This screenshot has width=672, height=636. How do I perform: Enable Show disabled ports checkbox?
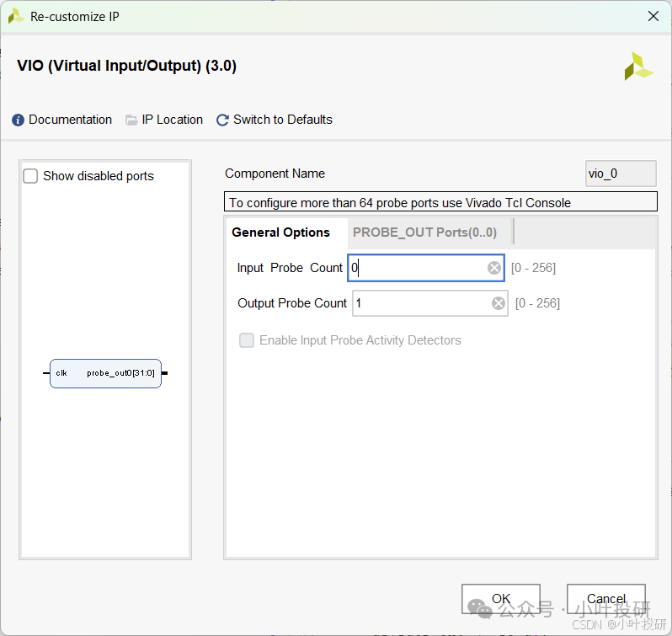31,176
